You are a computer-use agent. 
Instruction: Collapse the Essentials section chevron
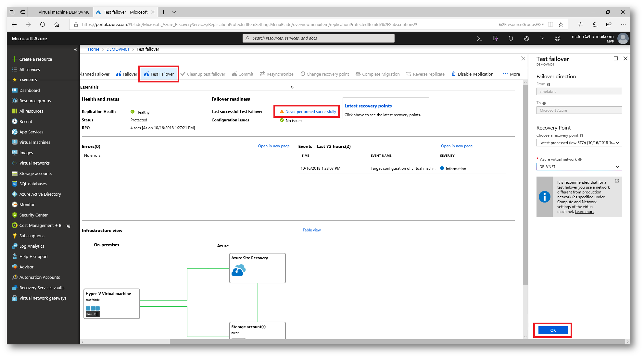coord(292,87)
